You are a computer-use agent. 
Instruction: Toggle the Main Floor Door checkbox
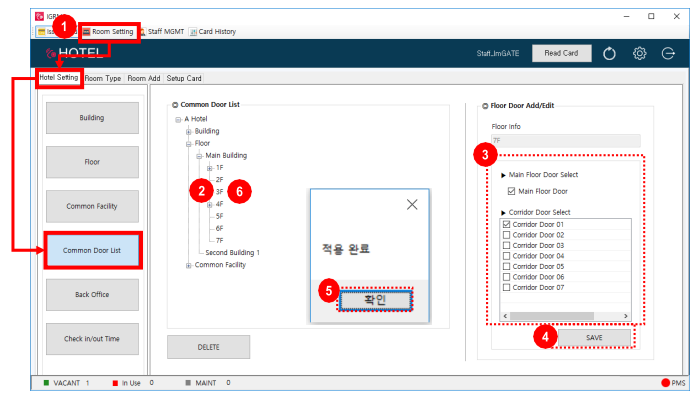tap(511, 191)
